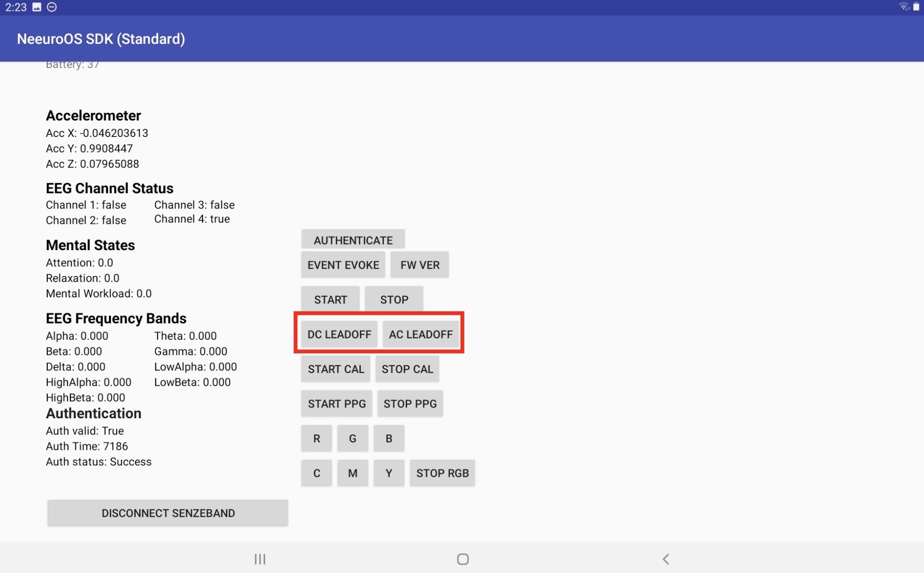Select AC LEADOFF mode
The height and width of the screenshot is (573, 924).
click(420, 334)
